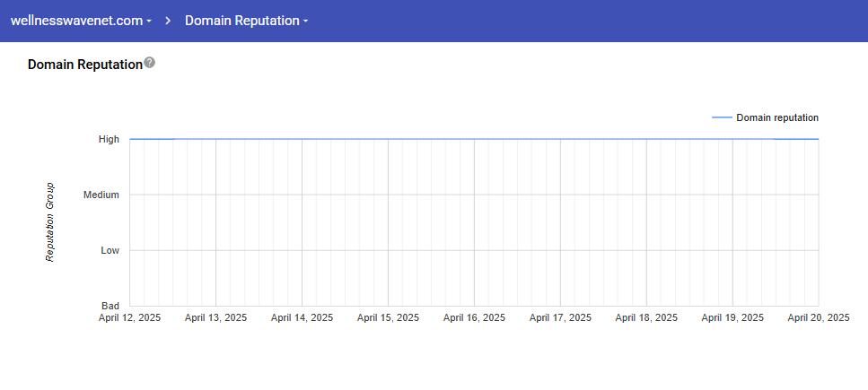The width and height of the screenshot is (868, 390).
Task: Click the April 16, 2025 date label
Action: coord(474,317)
